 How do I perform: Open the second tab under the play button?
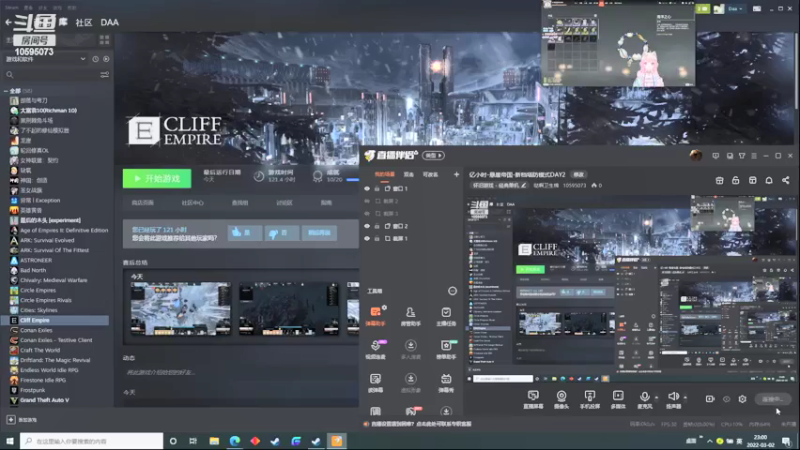pos(192,203)
